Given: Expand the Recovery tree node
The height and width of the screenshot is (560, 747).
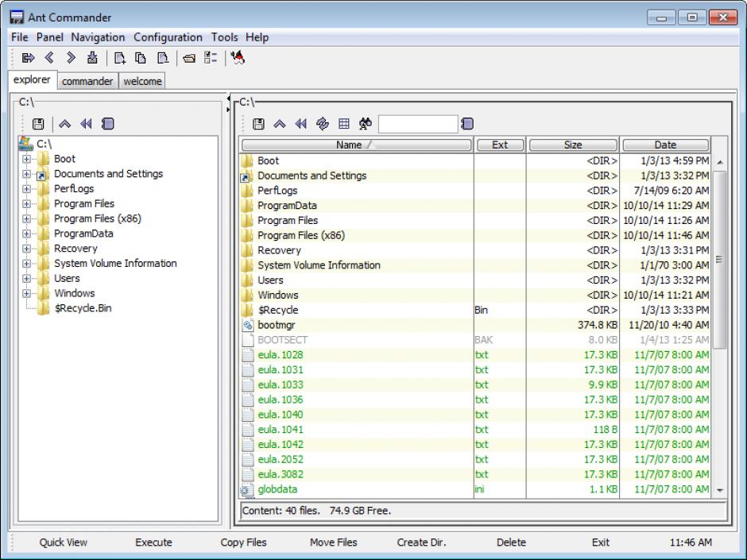Looking at the screenshot, I should click(x=27, y=249).
